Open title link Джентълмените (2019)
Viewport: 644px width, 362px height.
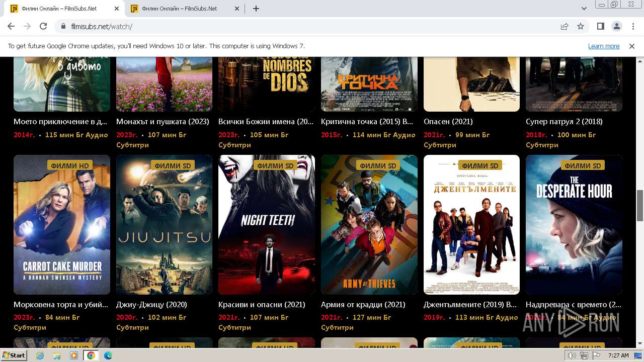(x=470, y=305)
